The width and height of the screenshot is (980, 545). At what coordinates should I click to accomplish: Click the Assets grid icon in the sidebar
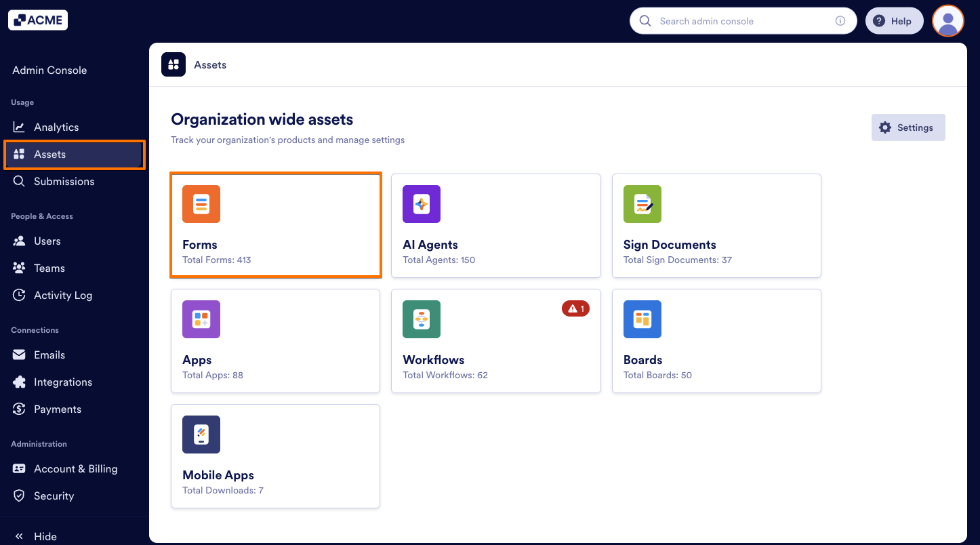[x=19, y=154]
